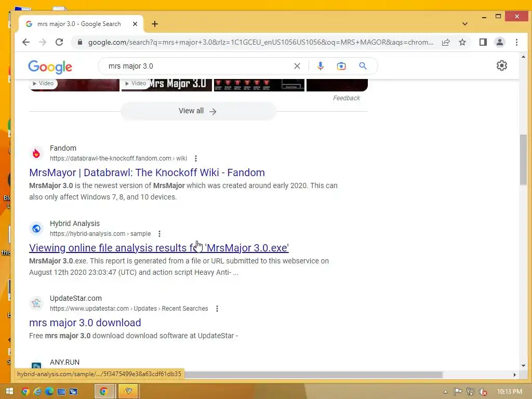532x399 pixels.
Task: Reload the Google search page
Action: [x=59, y=42]
